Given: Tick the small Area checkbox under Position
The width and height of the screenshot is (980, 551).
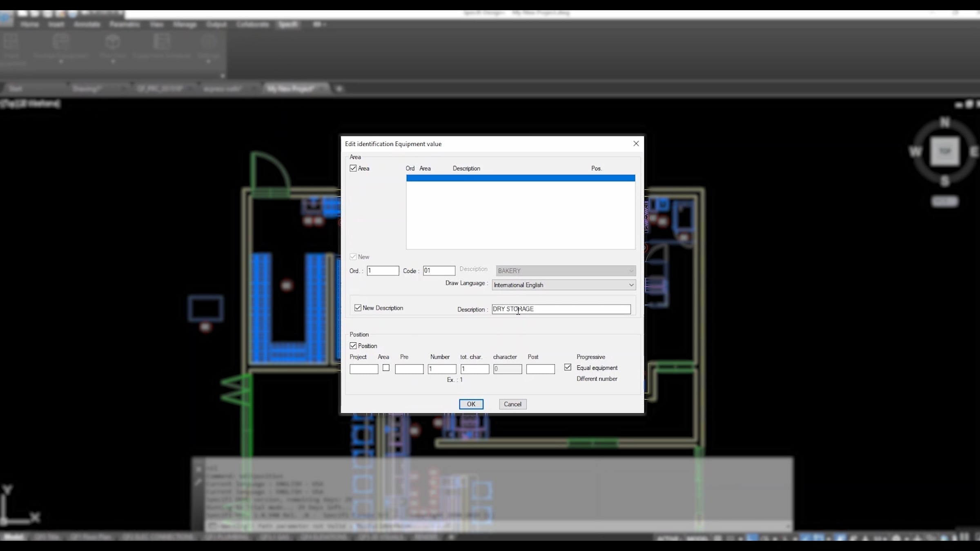Looking at the screenshot, I should (x=386, y=368).
